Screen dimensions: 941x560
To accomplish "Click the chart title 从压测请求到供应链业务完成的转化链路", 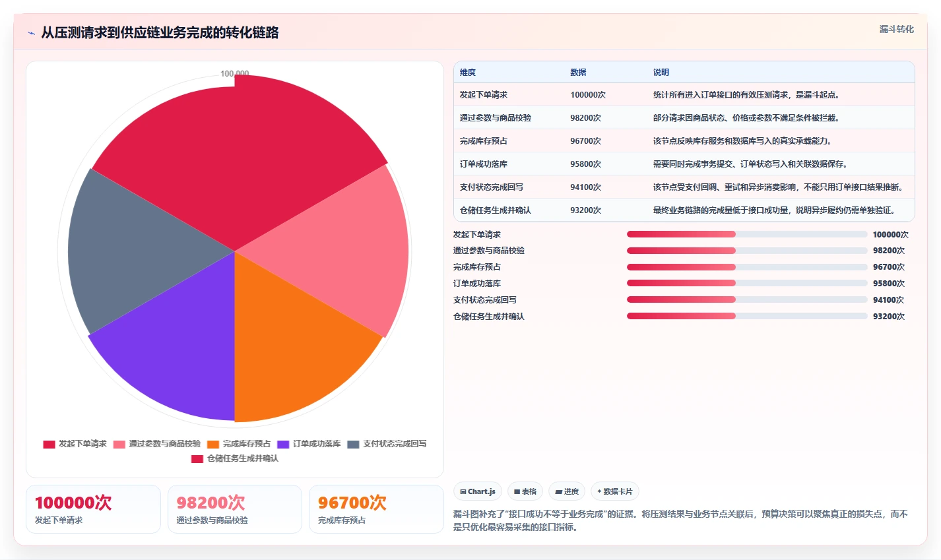I will pyautogui.click(x=160, y=32).
